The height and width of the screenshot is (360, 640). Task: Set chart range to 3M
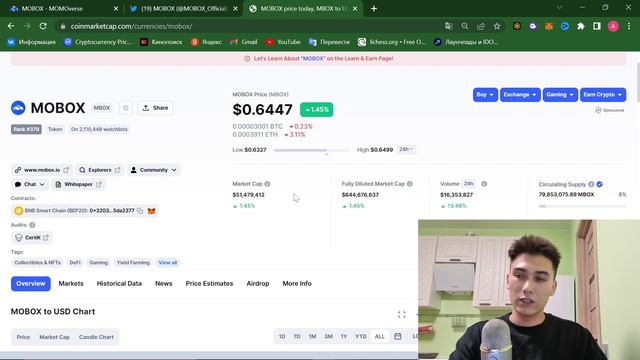click(329, 337)
